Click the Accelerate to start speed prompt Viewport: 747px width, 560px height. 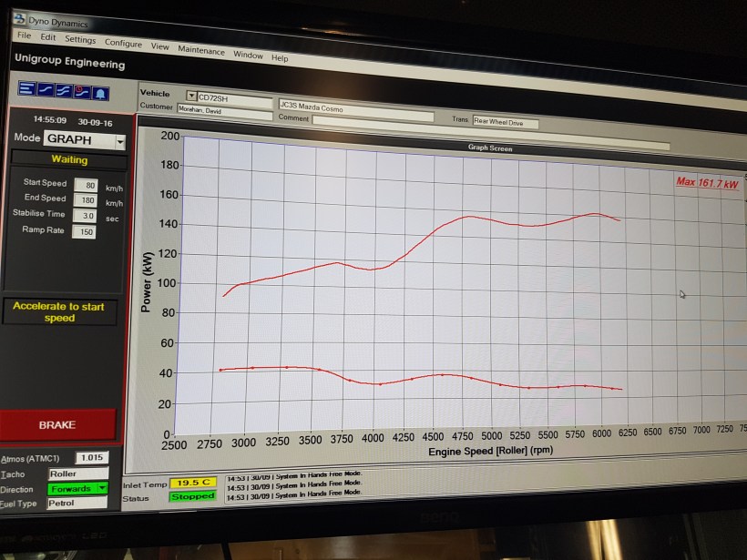point(59,312)
